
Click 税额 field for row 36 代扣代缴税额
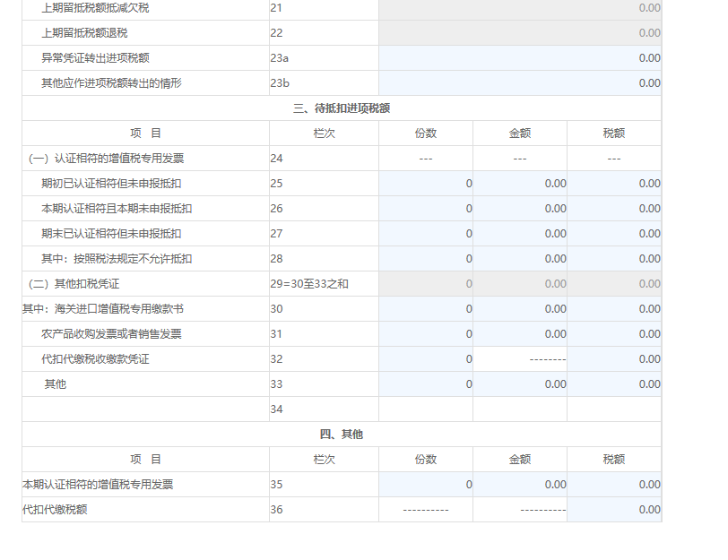(x=614, y=510)
